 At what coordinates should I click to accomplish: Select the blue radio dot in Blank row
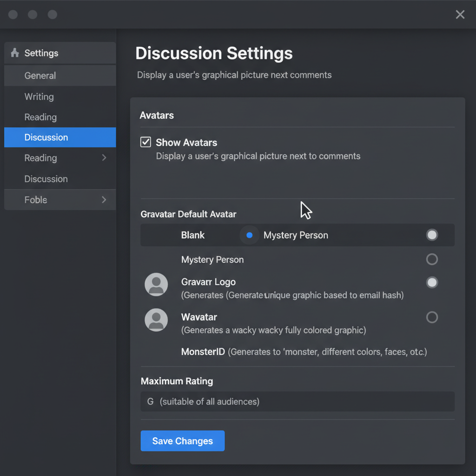[249, 235]
